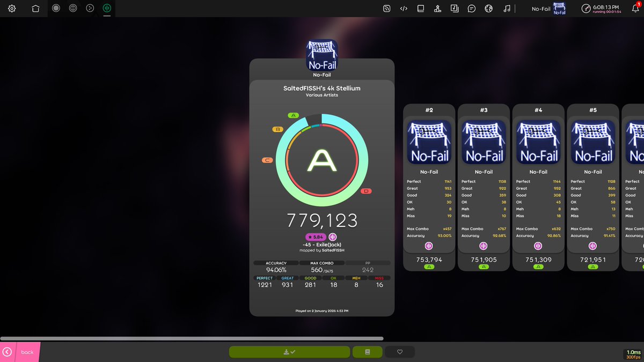644x362 pixels.
Task: Click the A rank badge under the #2 score
Action: coord(429,267)
